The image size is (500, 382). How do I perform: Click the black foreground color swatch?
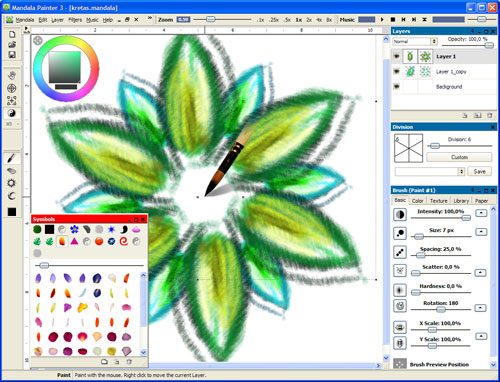[x=12, y=212]
